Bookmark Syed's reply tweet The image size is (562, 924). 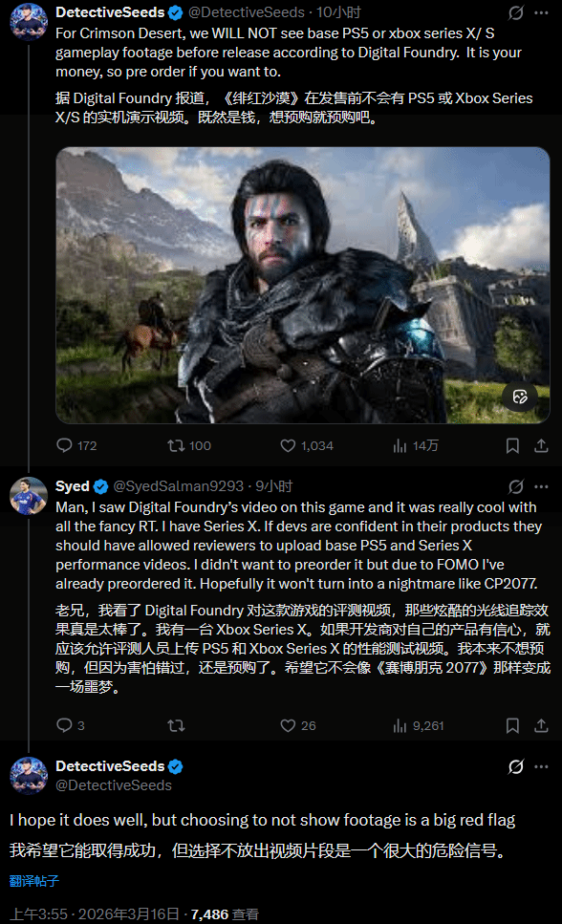(x=512, y=725)
